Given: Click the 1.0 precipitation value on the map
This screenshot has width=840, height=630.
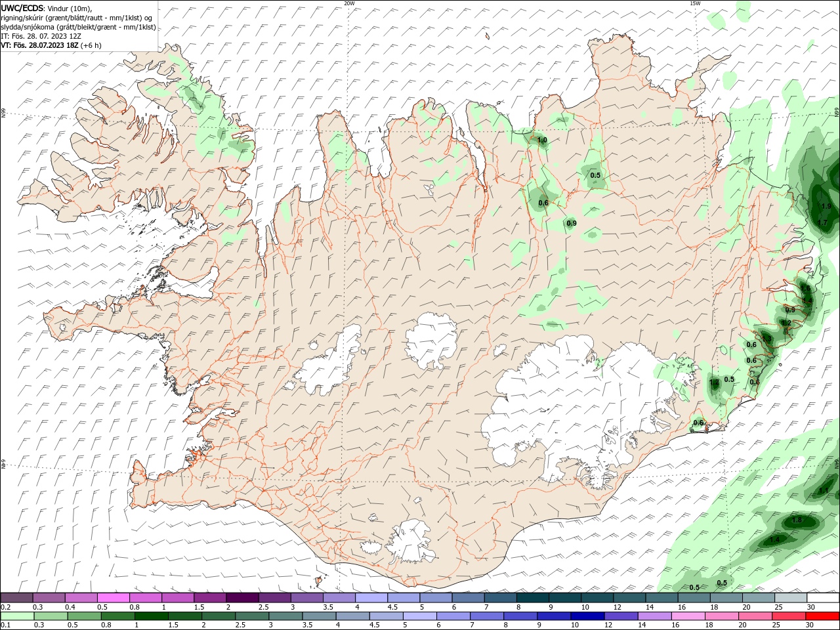Looking at the screenshot, I should (x=542, y=140).
